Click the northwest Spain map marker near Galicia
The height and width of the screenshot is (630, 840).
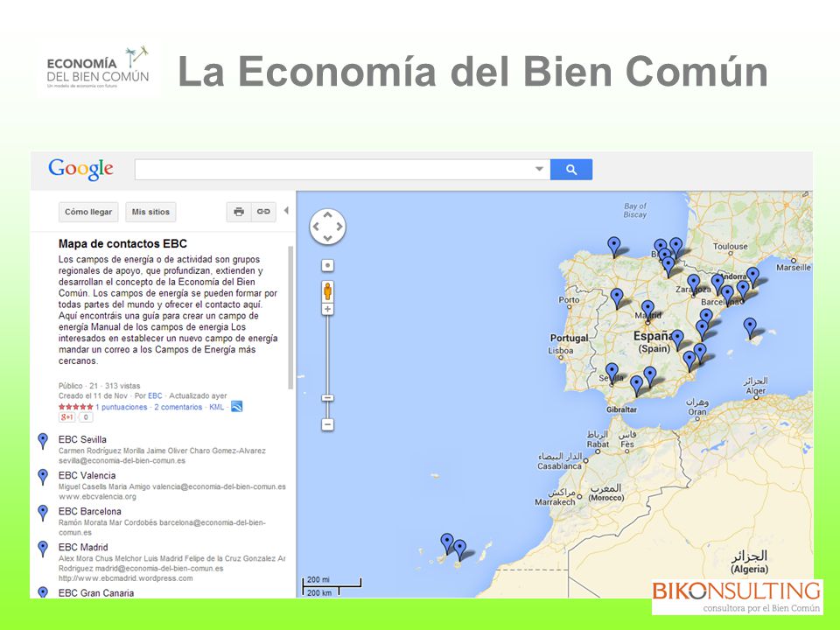(614, 247)
